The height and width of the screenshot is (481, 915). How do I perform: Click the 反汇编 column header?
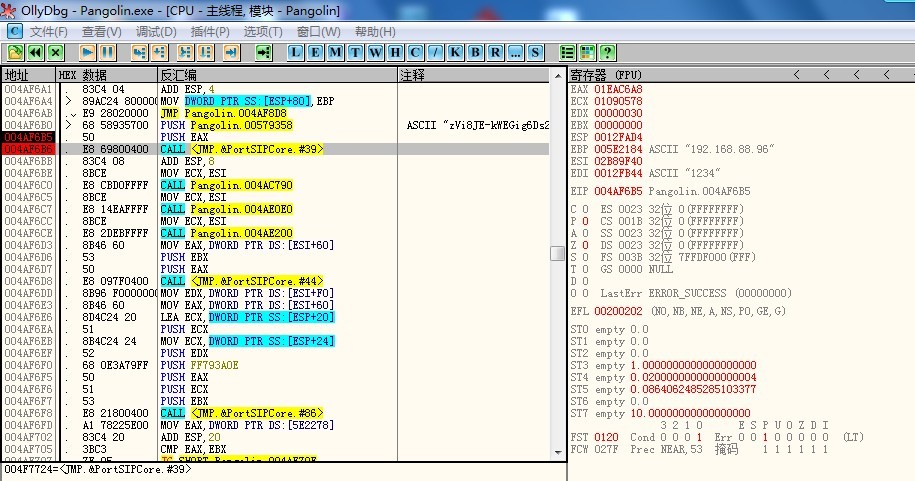(x=278, y=75)
